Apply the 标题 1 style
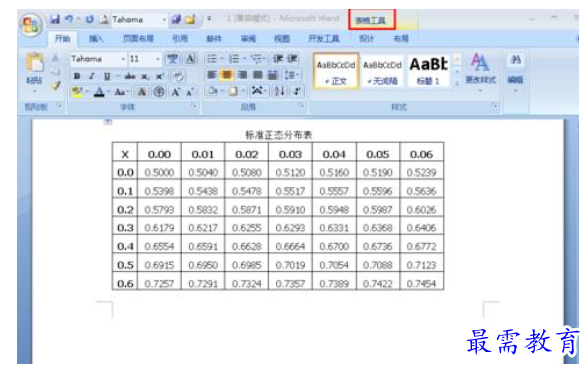Screen dimensions: 588x373 click(x=429, y=71)
